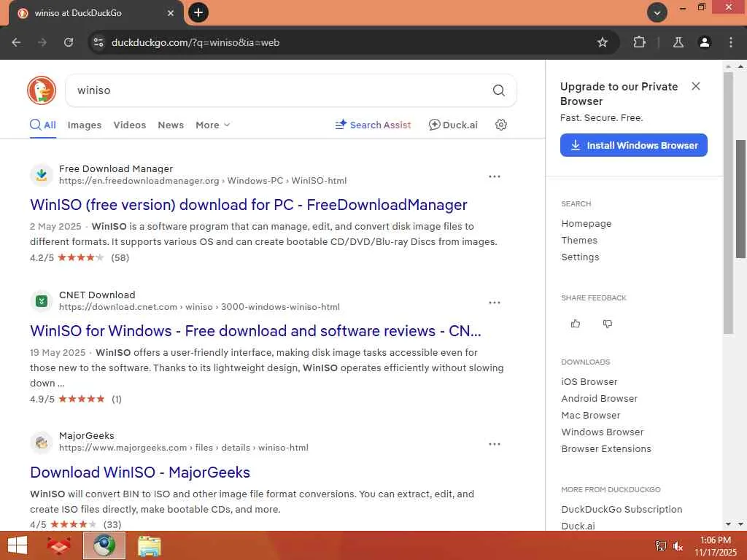Open more options for Free Download Manager result
The height and width of the screenshot is (560, 747).
click(495, 176)
